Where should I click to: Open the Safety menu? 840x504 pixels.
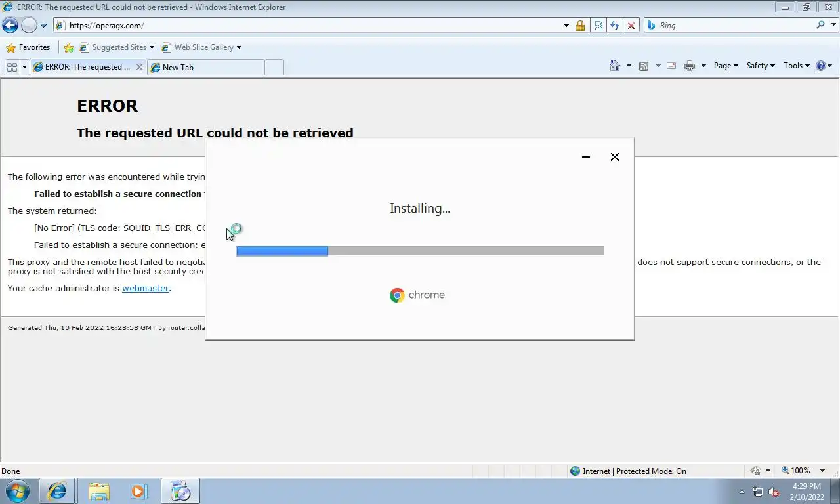pos(761,66)
